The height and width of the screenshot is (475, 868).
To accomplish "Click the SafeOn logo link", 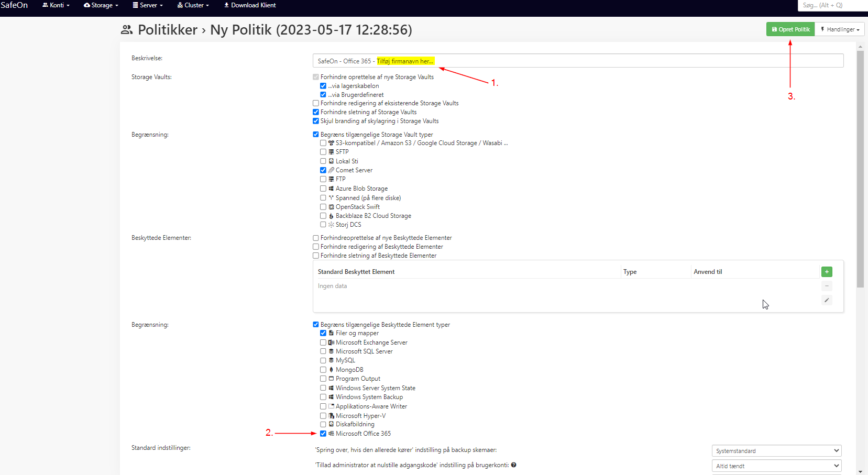I will tap(14, 5).
